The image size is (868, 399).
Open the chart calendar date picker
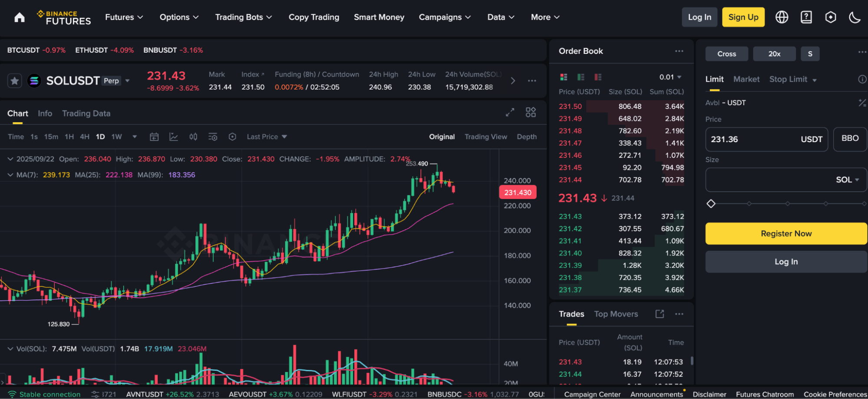pyautogui.click(x=154, y=137)
